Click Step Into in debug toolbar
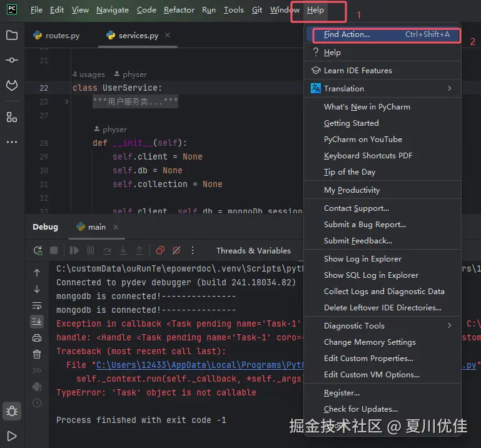Image resolution: width=481 pixels, height=448 pixels. 123,250
